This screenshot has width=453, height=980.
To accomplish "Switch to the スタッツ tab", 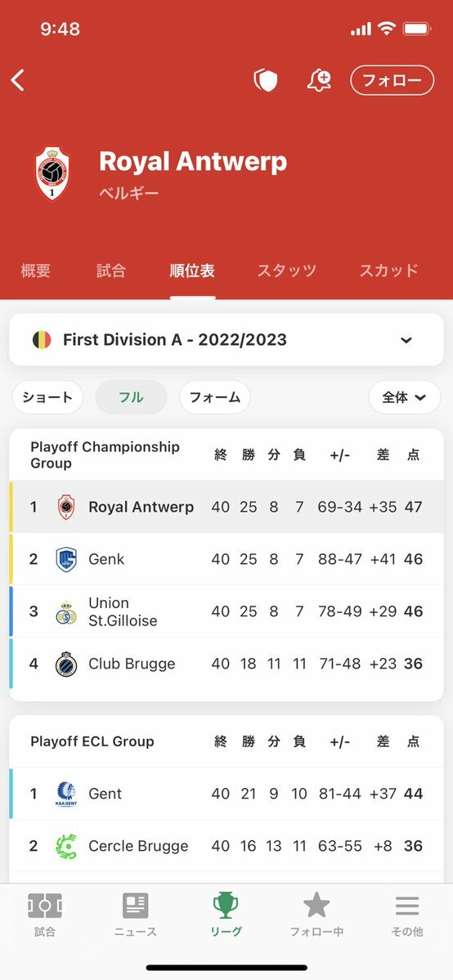I will click(x=286, y=271).
